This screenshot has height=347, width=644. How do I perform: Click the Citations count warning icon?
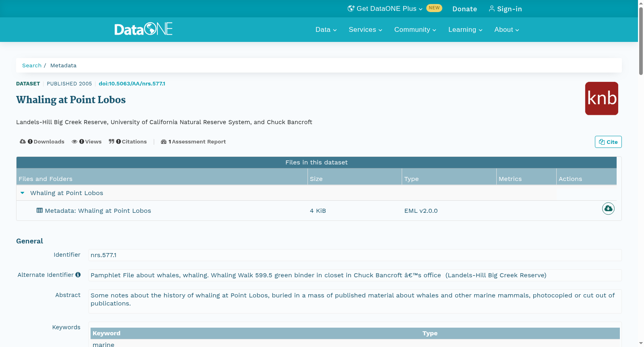(118, 141)
